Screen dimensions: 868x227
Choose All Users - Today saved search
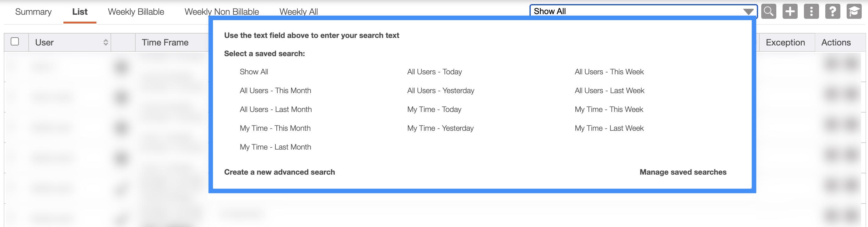(434, 72)
